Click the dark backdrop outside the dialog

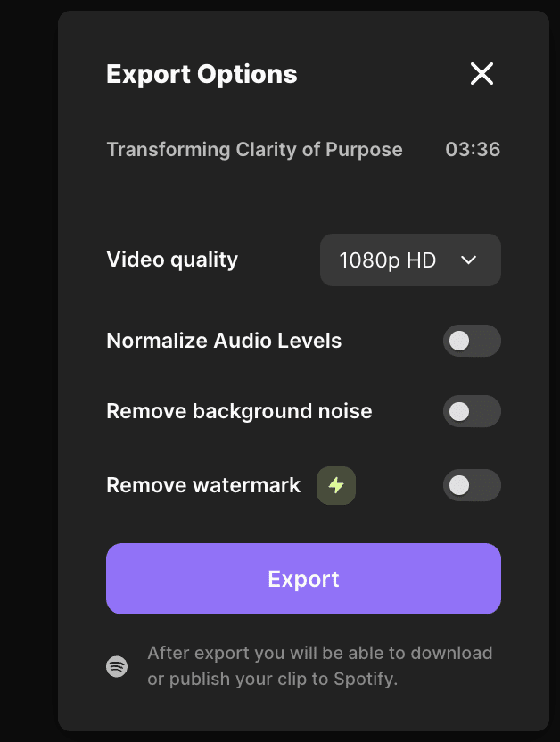click(27, 357)
